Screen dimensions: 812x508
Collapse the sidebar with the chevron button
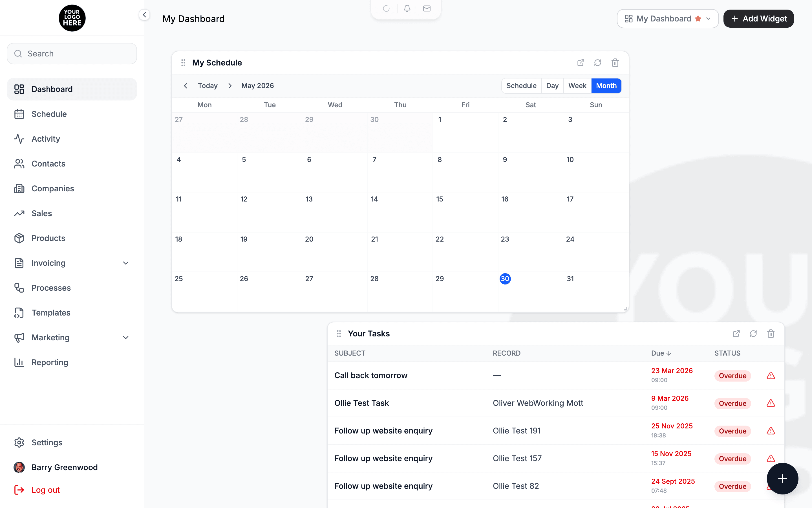click(144, 15)
